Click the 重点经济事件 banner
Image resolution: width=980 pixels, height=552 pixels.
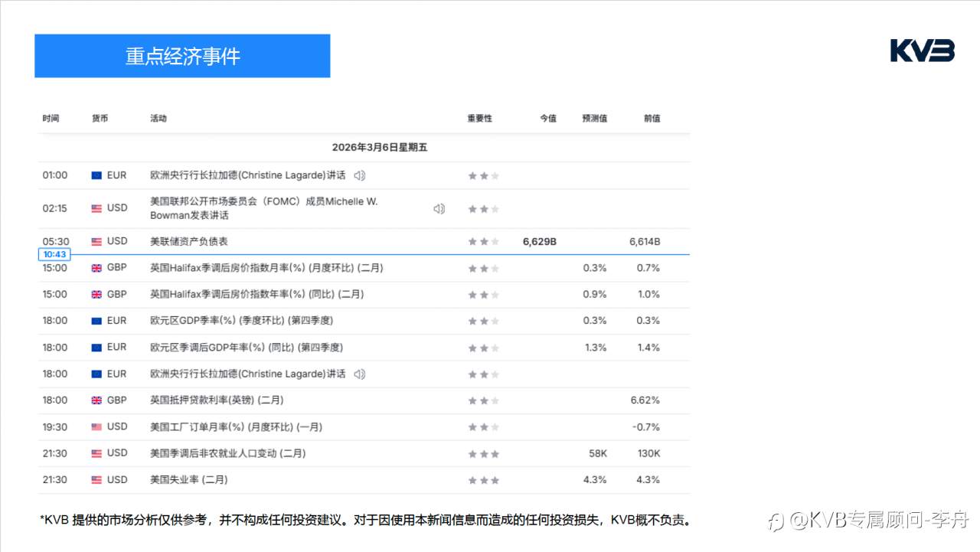[x=181, y=56]
